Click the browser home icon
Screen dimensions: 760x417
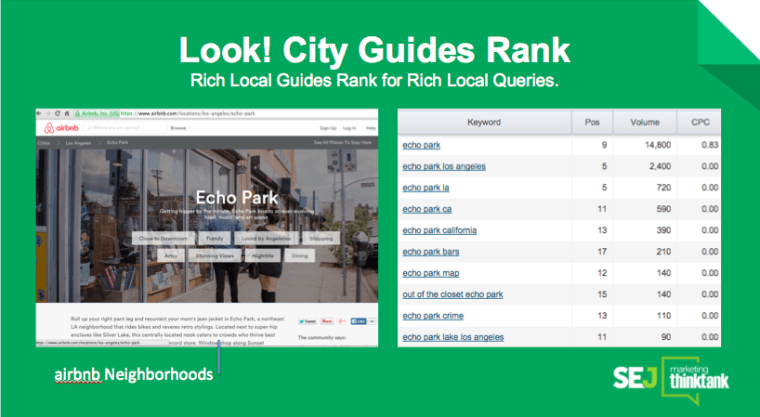point(66,113)
